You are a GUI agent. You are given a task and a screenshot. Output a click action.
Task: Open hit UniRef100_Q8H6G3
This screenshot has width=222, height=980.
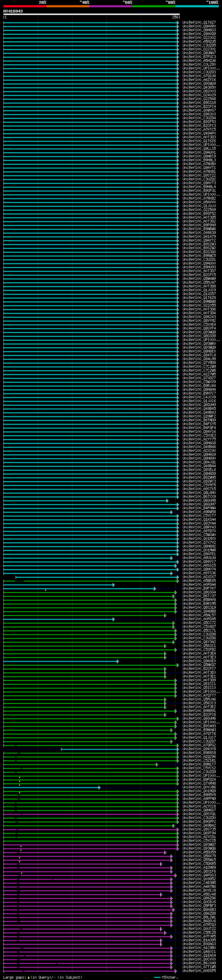199,30
